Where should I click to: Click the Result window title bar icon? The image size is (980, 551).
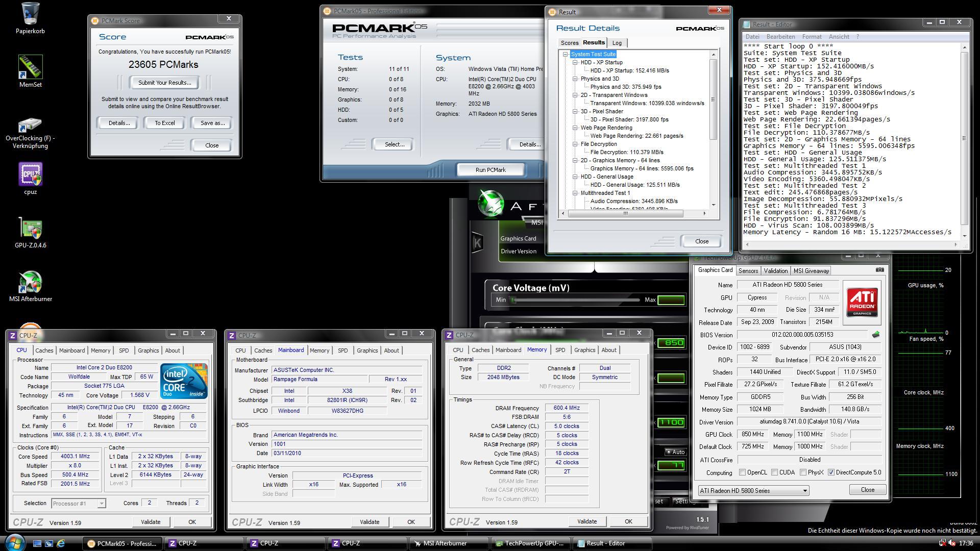click(x=552, y=12)
